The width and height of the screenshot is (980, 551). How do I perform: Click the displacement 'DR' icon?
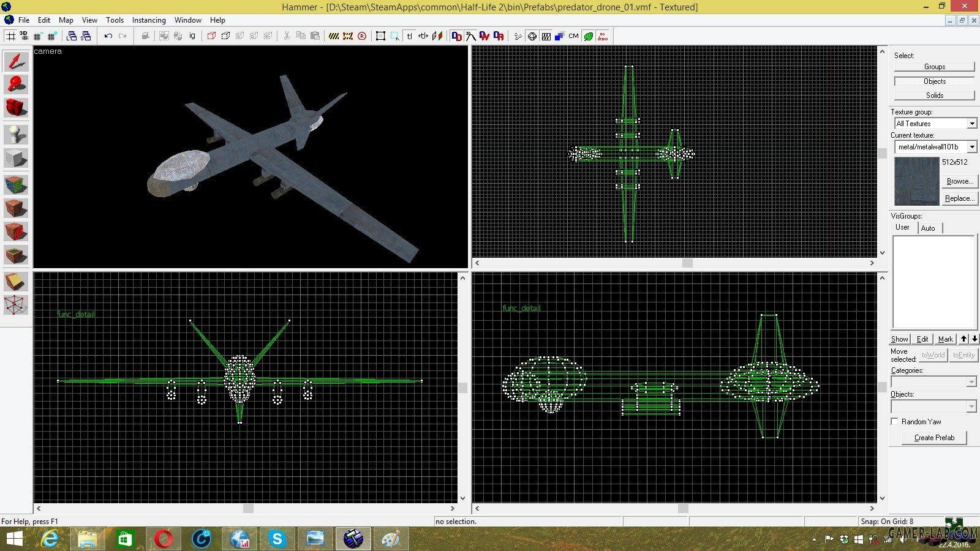(x=499, y=36)
